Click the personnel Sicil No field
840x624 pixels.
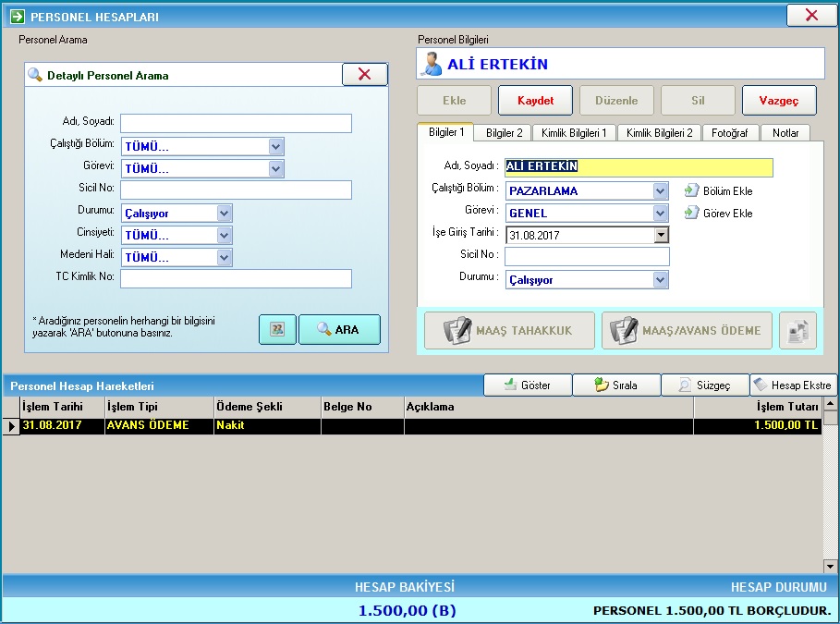tap(587, 256)
